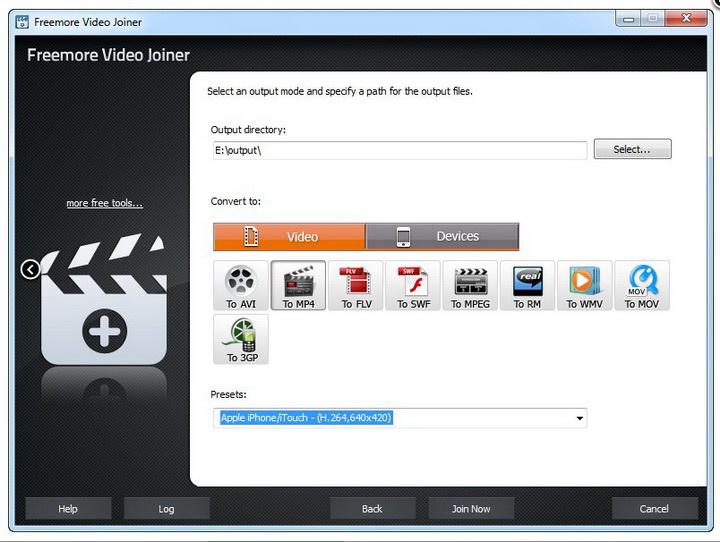Open the Presets dropdown arrow
This screenshot has width=720, height=542.
click(579, 418)
